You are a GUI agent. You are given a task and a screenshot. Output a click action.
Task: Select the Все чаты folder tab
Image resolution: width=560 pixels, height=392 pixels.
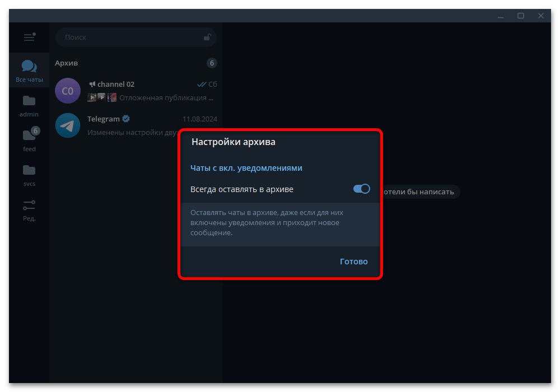point(29,71)
